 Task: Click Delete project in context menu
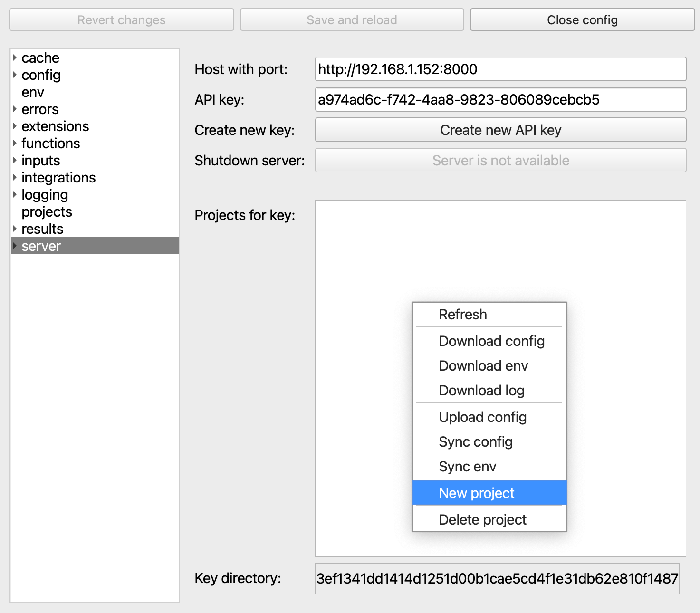pyautogui.click(x=482, y=520)
